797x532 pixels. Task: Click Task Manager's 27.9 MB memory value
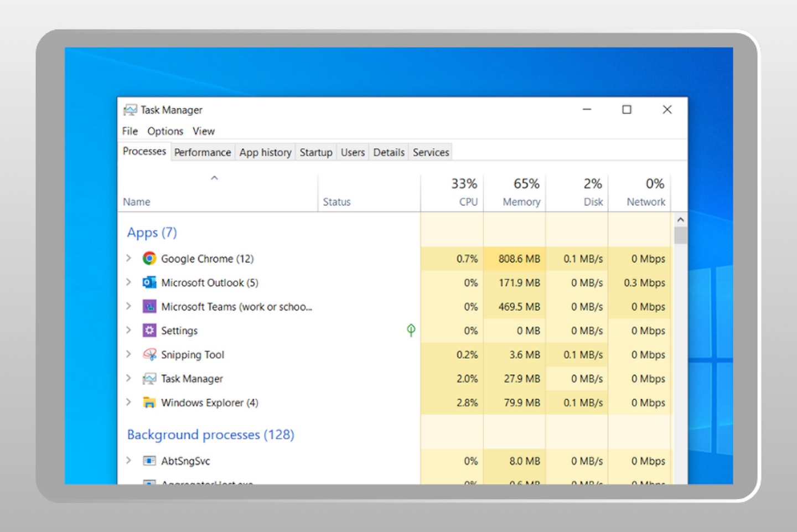(x=522, y=379)
